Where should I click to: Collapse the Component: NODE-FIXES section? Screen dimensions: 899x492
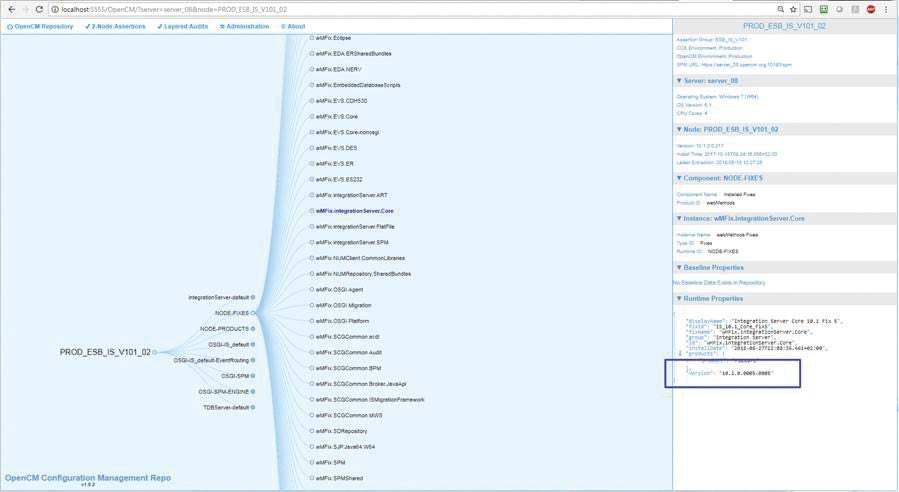[679, 178]
